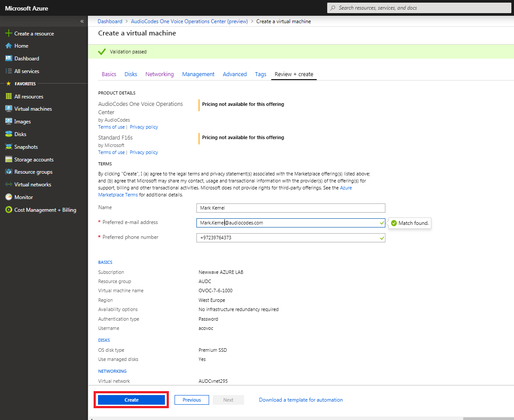Switch to the Networking tab

[x=159, y=74]
